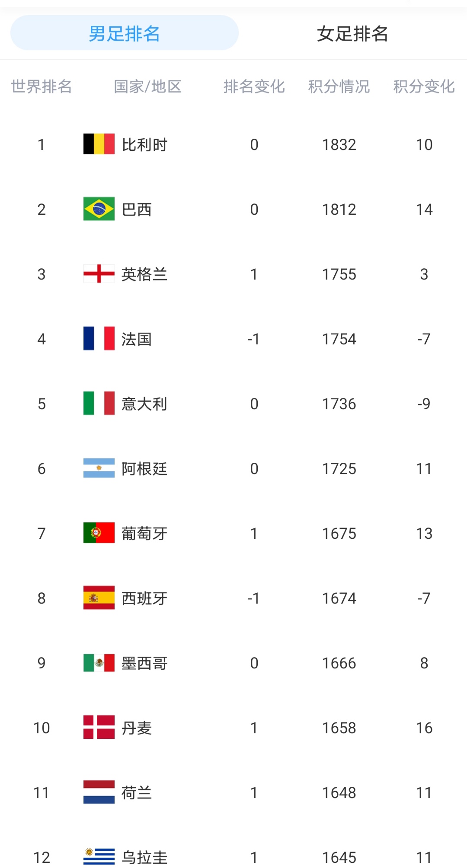Tap the Belgium flag icon
Screen dimensions: 467x868
click(x=99, y=144)
